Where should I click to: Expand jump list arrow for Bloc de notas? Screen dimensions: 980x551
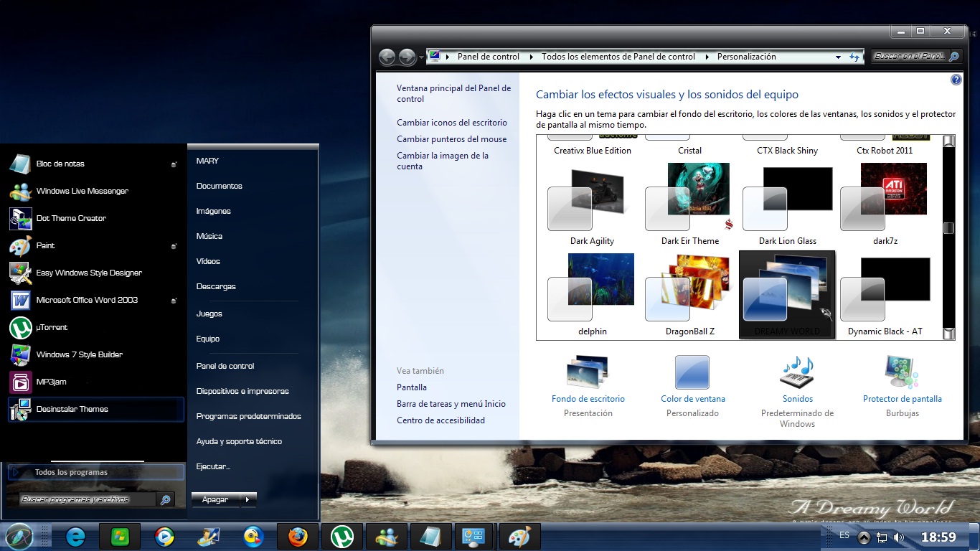[x=174, y=164]
